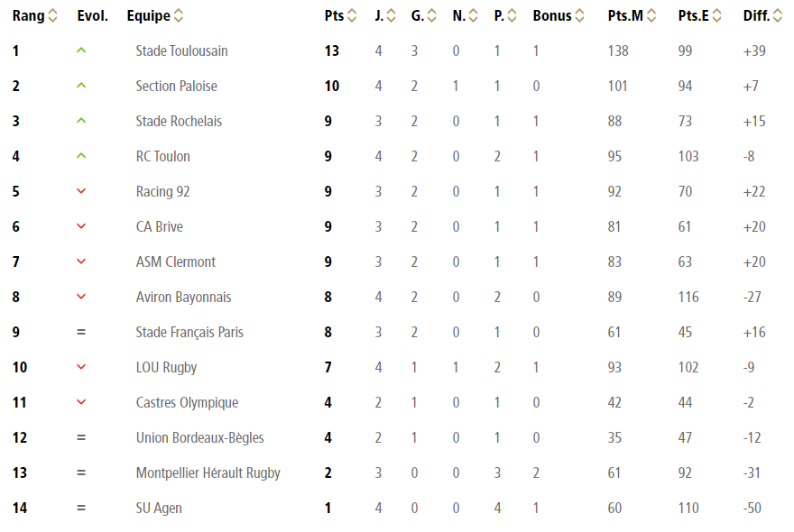The width and height of the screenshot is (794, 532).
Task: Click red down arrow for CA Brive
Action: click(x=81, y=226)
